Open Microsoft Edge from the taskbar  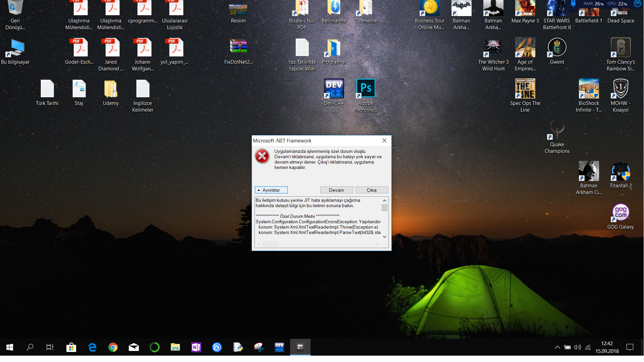[92, 347]
